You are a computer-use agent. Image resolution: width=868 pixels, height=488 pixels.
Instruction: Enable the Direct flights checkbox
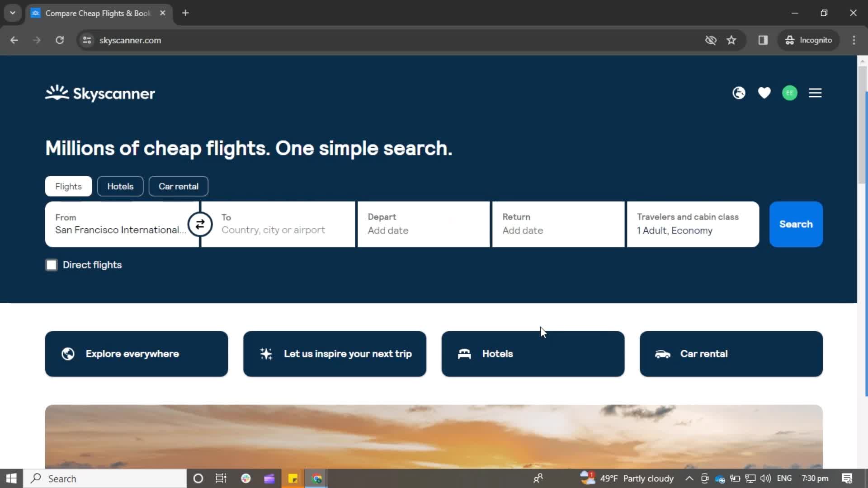(x=51, y=264)
